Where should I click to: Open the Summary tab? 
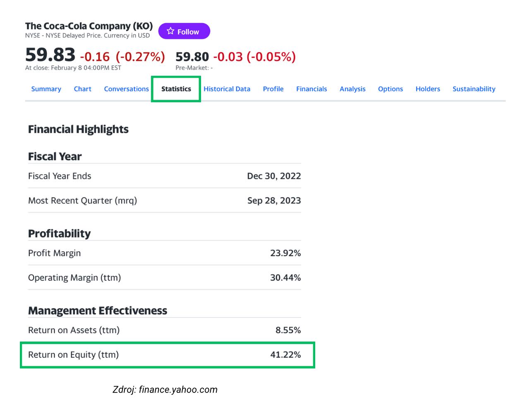click(46, 89)
